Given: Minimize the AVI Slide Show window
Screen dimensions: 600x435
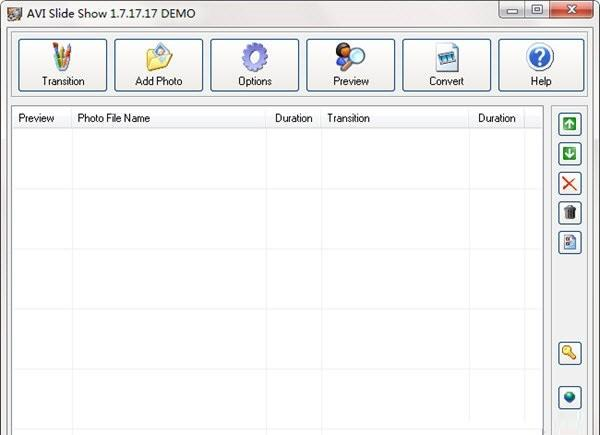Looking at the screenshot, I should pos(513,10).
